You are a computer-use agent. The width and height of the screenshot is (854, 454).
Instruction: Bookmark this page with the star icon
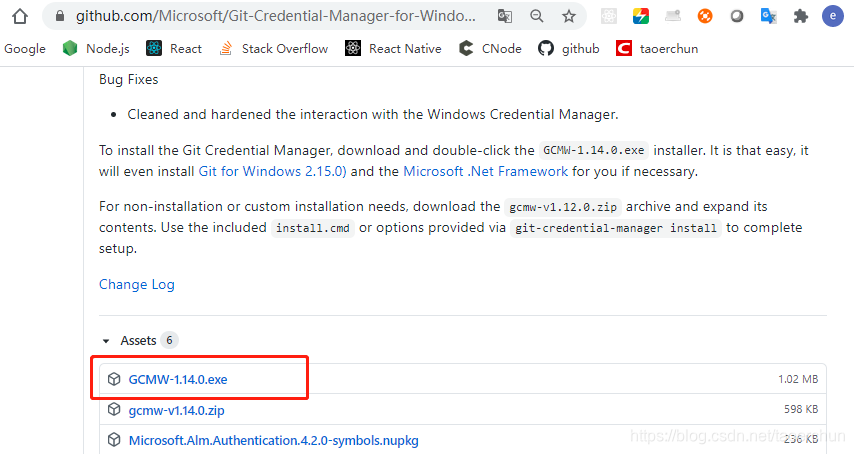pyautogui.click(x=569, y=16)
